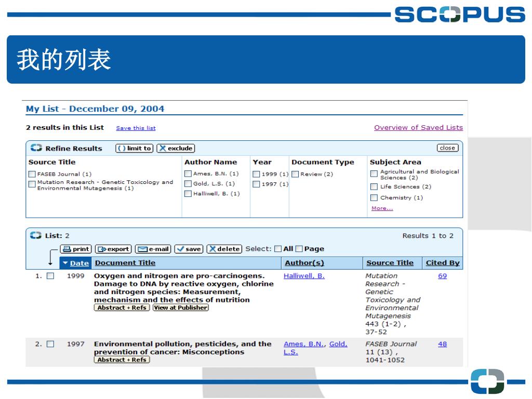
Task: Check the Ames, B.N. author filter
Action: pyautogui.click(x=188, y=174)
